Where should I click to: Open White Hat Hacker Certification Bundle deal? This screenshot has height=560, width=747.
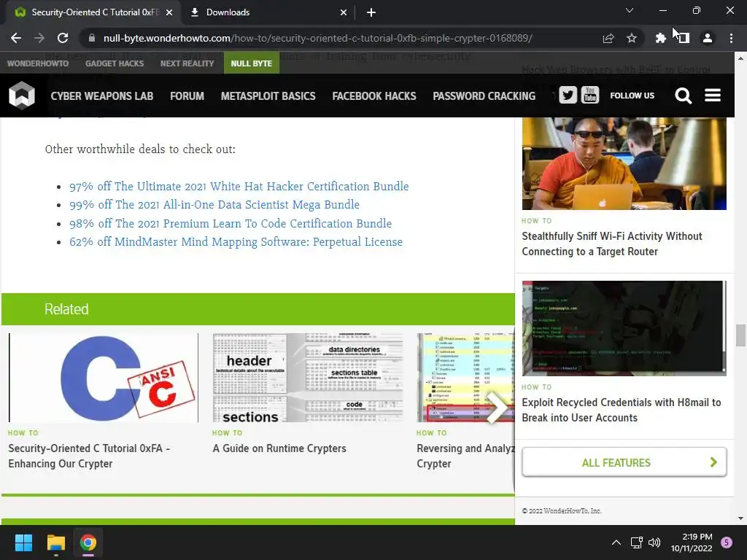239,186
